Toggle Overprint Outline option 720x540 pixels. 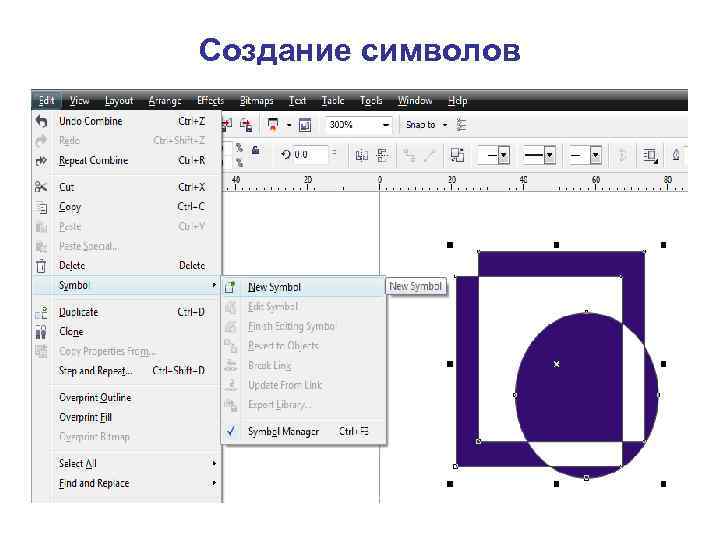click(x=127, y=398)
